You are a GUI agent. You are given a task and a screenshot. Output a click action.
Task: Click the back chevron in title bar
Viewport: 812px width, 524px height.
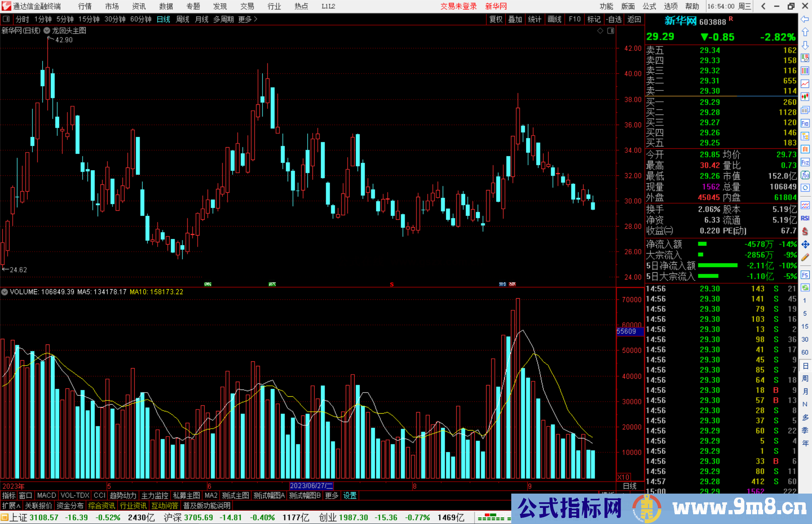[763, 6]
